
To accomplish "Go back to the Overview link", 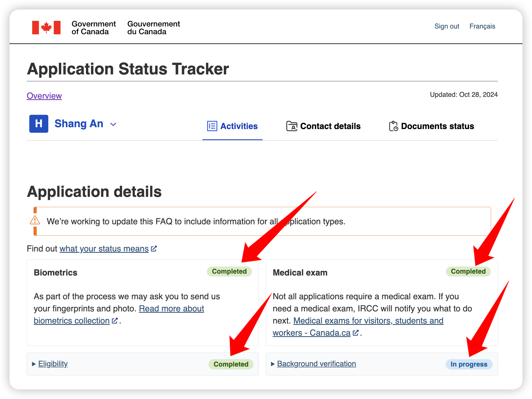I will coord(44,96).
